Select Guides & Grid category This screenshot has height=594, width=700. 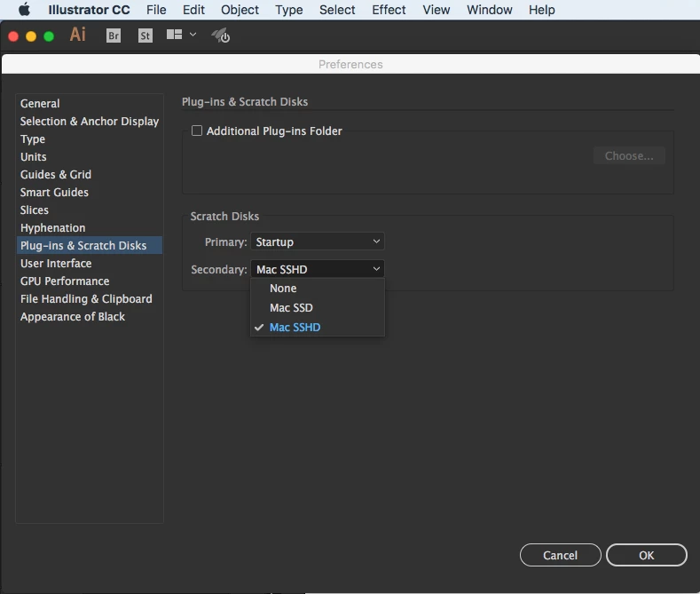pos(90,174)
